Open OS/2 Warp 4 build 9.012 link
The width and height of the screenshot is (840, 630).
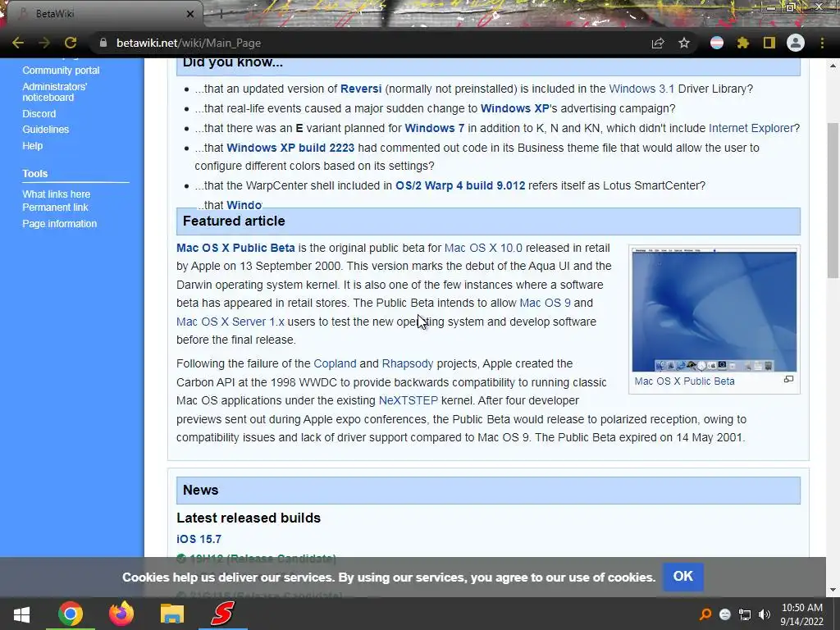[460, 185]
